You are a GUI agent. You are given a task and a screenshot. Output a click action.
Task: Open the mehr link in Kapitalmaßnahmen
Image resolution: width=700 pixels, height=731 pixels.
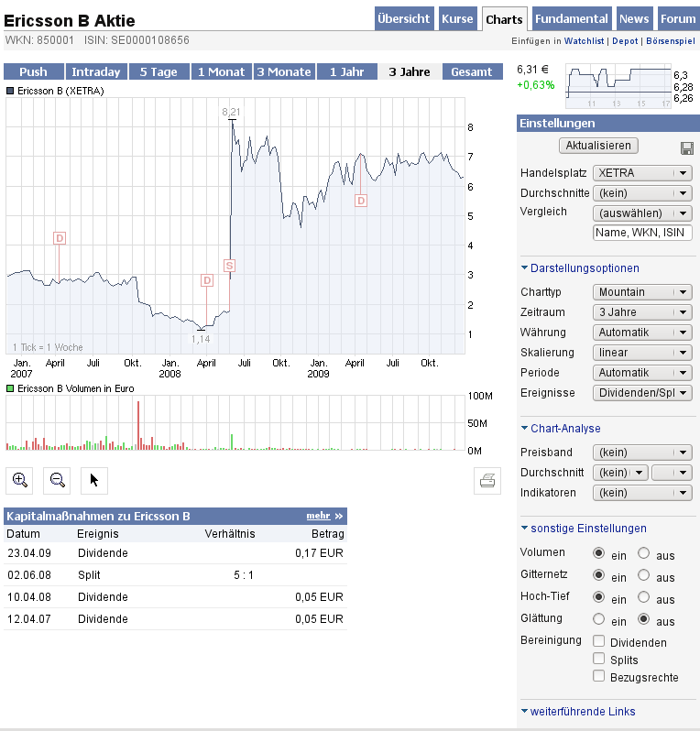[x=319, y=516]
